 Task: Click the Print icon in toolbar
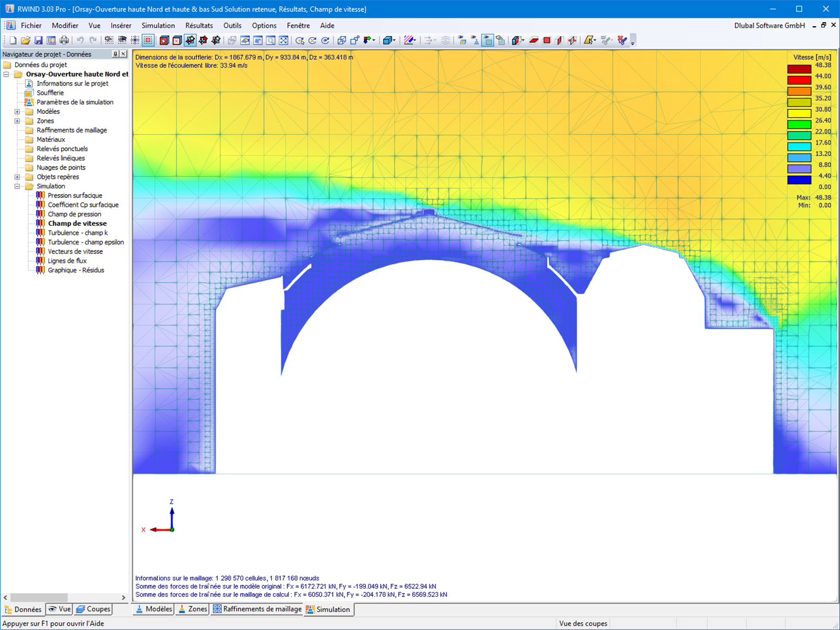[x=64, y=40]
